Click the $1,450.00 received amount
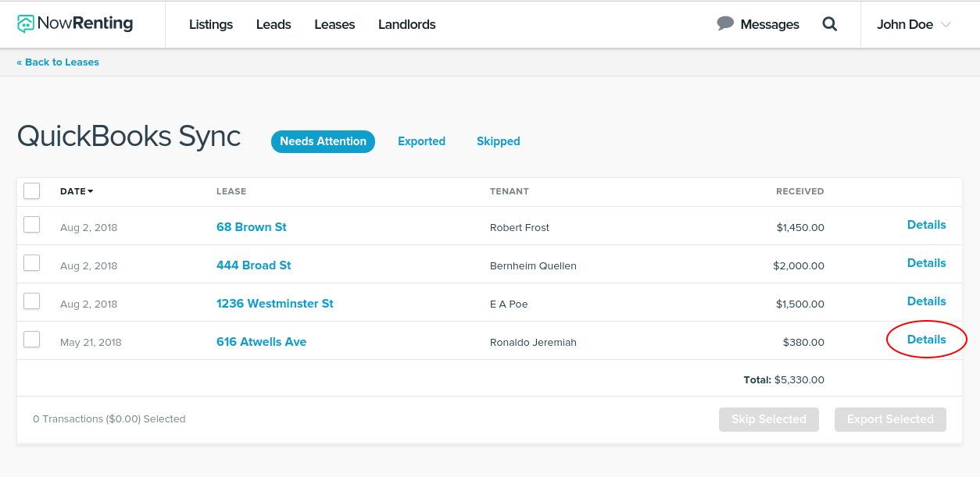The height and width of the screenshot is (477, 980). coord(800,228)
